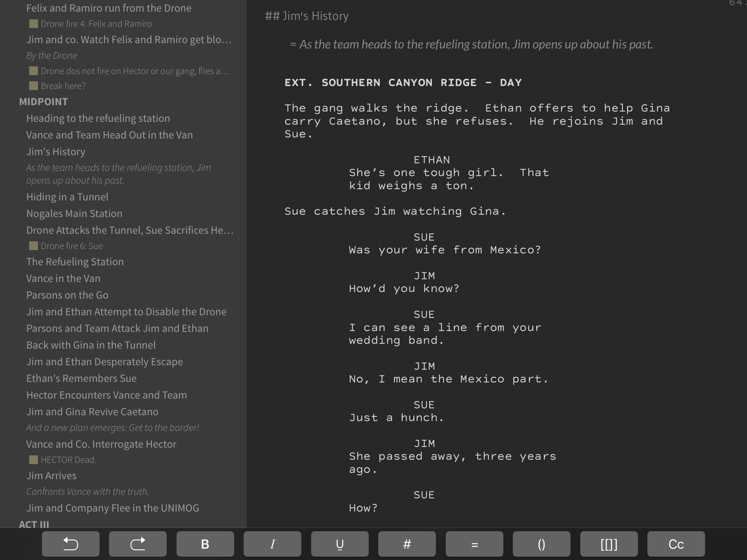This screenshot has width=747, height=560.
Task: Open the MIDPOINT section in outline
Action: pos(43,102)
